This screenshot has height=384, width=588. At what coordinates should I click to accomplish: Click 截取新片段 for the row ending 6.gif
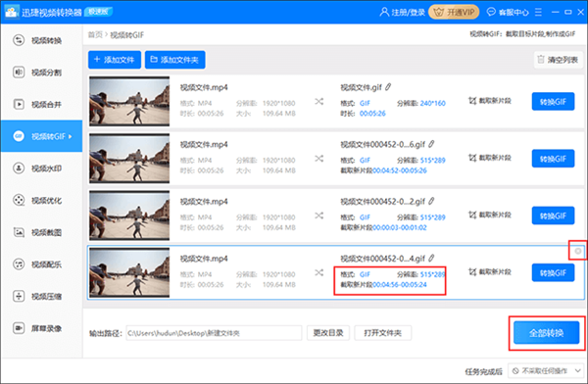[x=490, y=158]
